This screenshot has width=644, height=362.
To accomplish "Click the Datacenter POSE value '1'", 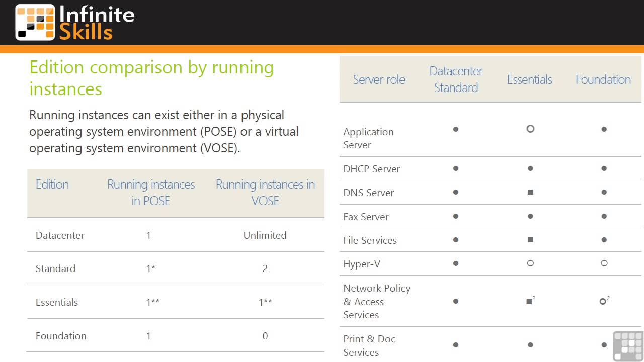I will coord(148,235).
